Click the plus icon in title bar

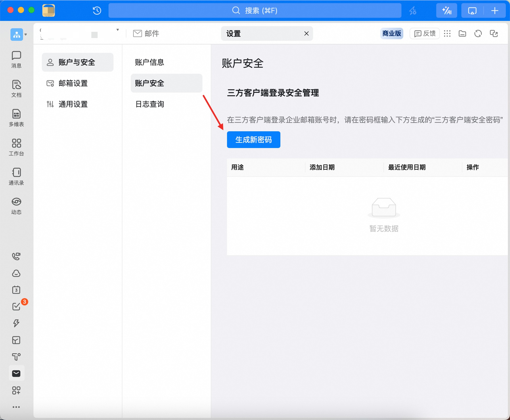coord(495,11)
